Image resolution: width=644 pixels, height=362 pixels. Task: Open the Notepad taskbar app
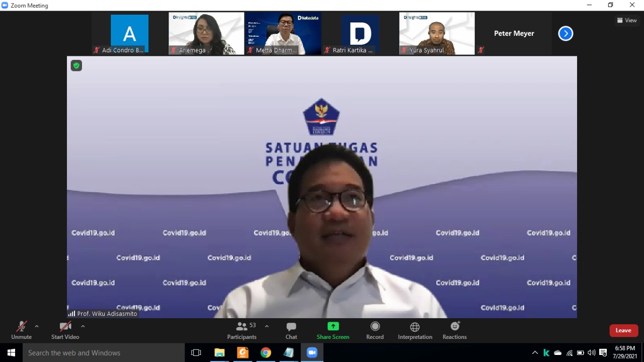tap(289, 352)
